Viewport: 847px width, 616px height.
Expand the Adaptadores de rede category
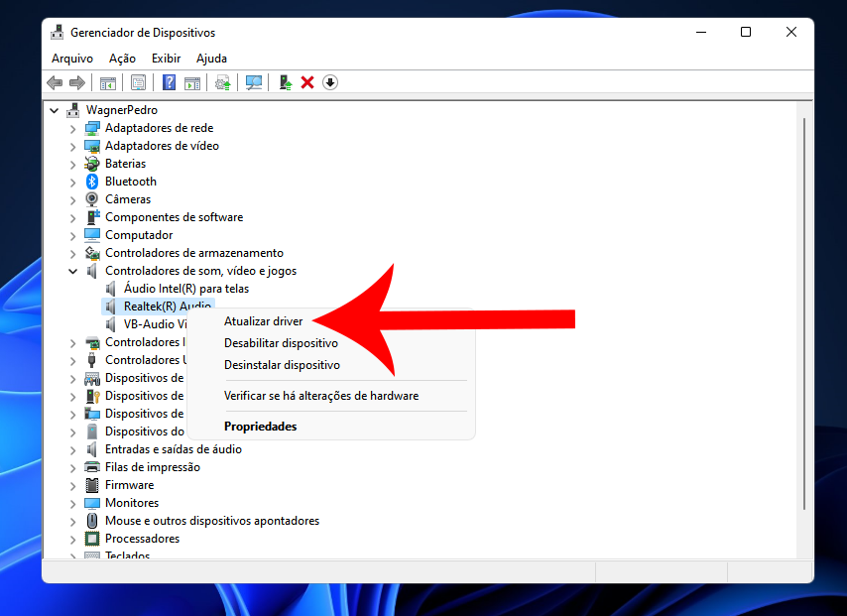(72, 128)
